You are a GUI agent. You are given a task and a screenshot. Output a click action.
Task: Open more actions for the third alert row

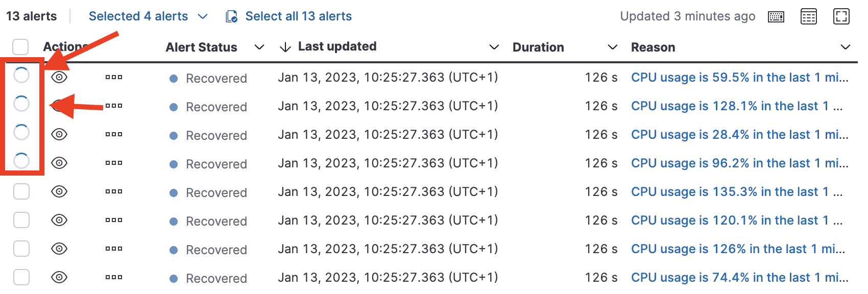click(x=113, y=134)
